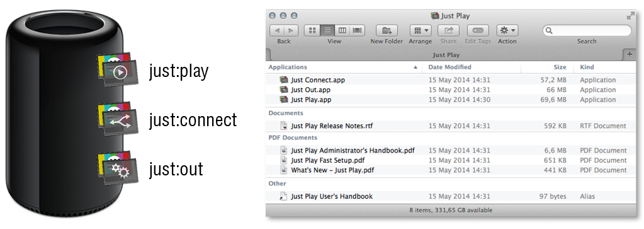644x229 pixels.
Task: Click the Alias kind cell
Action: [587, 196]
